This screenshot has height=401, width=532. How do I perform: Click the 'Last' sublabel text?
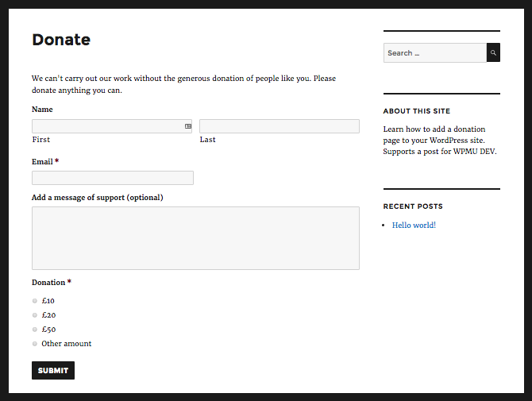coord(207,140)
